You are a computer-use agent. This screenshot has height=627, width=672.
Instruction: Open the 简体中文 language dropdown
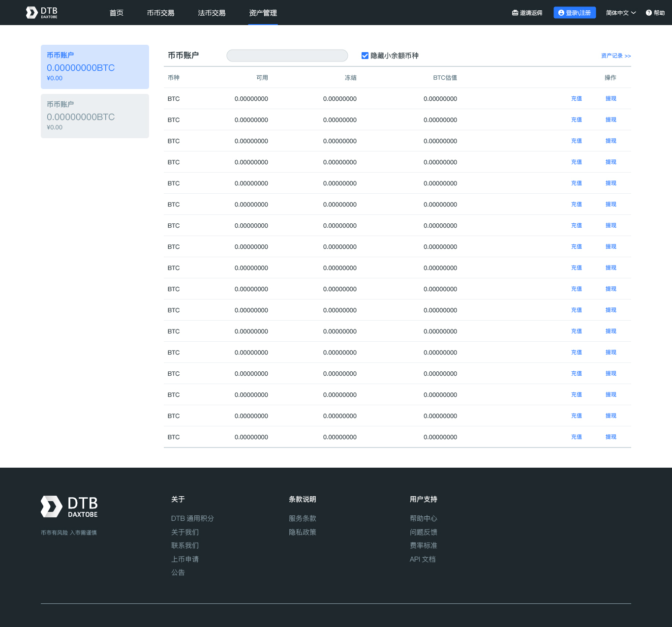621,13
